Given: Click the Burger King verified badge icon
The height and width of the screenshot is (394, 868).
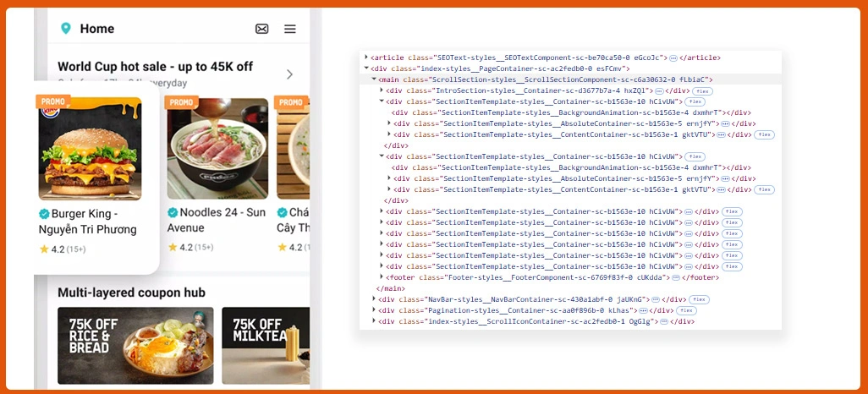Looking at the screenshot, I should (x=44, y=214).
